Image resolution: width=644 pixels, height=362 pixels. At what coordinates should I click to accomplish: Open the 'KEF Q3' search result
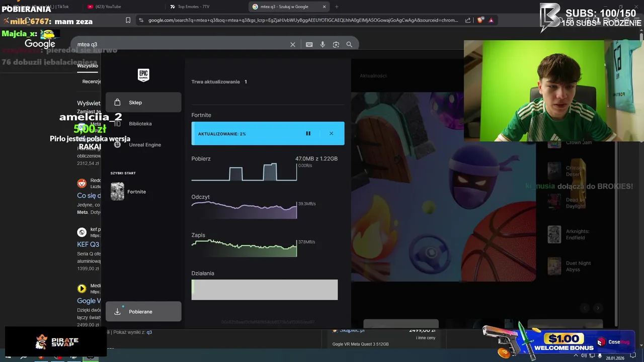89,245
